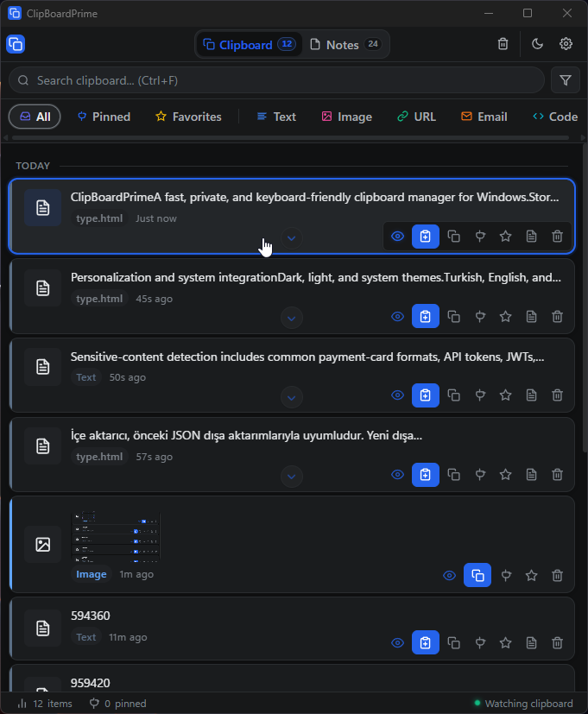Preview the Sensitive-content detection item
Screen dimensions: 588x714
tap(398, 395)
